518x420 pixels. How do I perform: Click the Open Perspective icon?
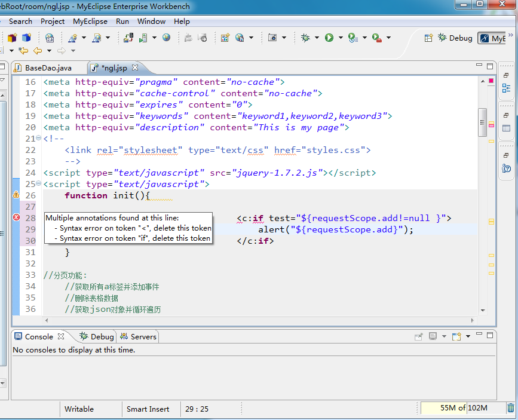click(x=428, y=38)
